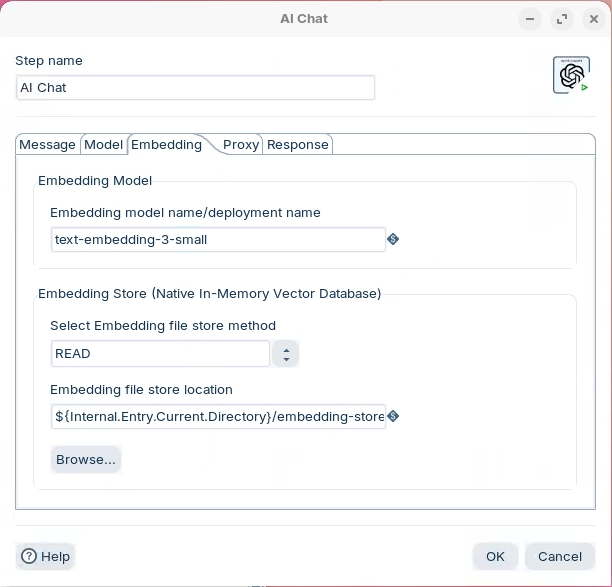Focus the Step name text field
Image resolution: width=612 pixels, height=587 pixels.
pyautogui.click(x=195, y=88)
